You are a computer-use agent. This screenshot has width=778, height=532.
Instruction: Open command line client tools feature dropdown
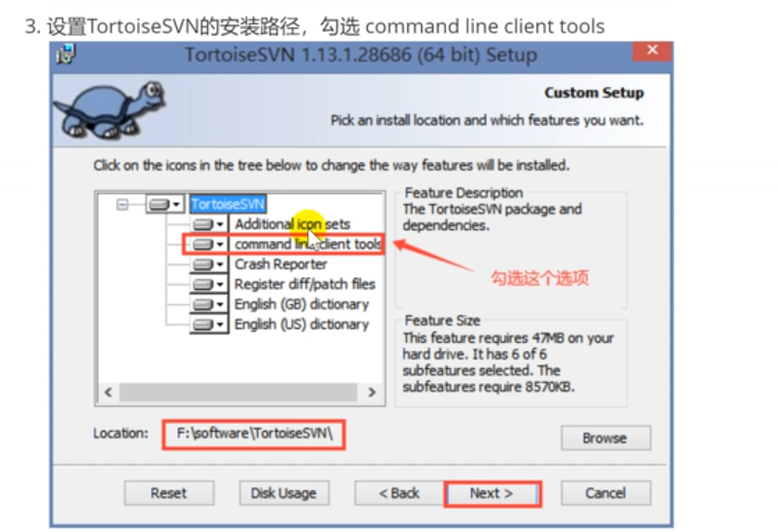(x=209, y=245)
